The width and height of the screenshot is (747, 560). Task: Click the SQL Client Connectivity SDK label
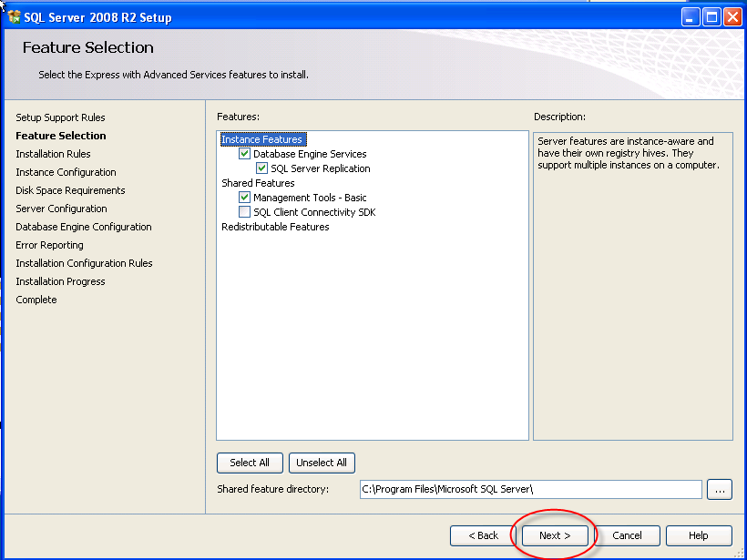tap(314, 212)
